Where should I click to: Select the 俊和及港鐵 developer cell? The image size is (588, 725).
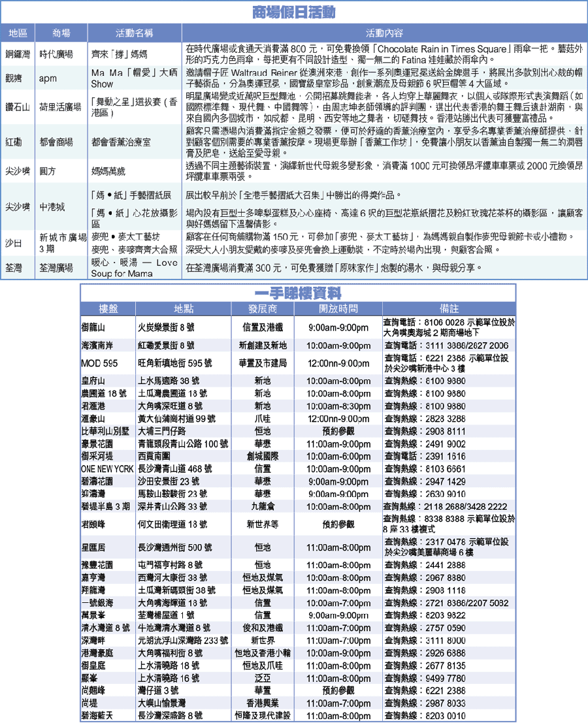click(x=263, y=628)
